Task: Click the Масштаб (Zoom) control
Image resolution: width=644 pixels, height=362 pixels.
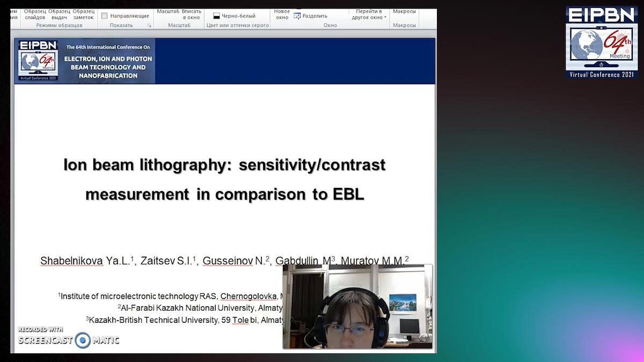Action: click(x=170, y=10)
